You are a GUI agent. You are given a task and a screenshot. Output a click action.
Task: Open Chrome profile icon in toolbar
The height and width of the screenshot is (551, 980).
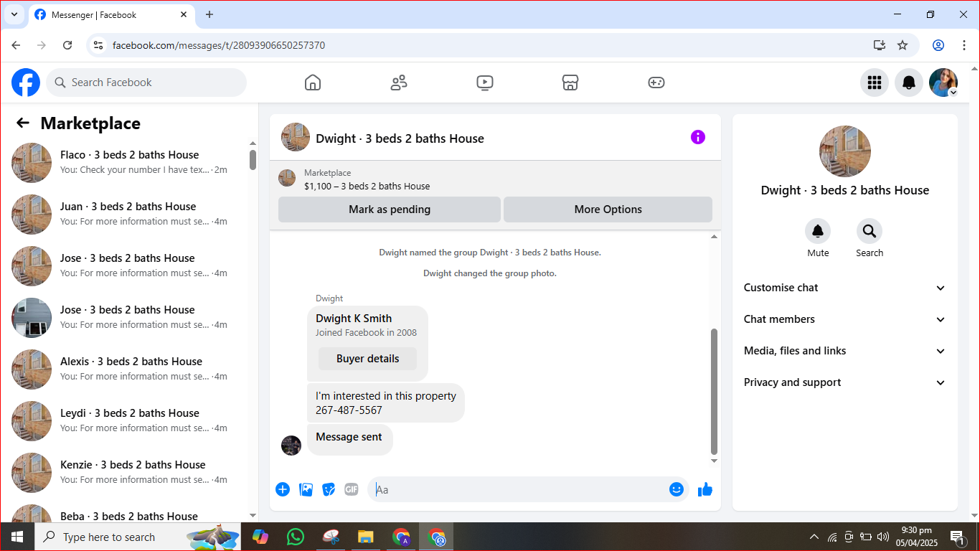tap(938, 45)
